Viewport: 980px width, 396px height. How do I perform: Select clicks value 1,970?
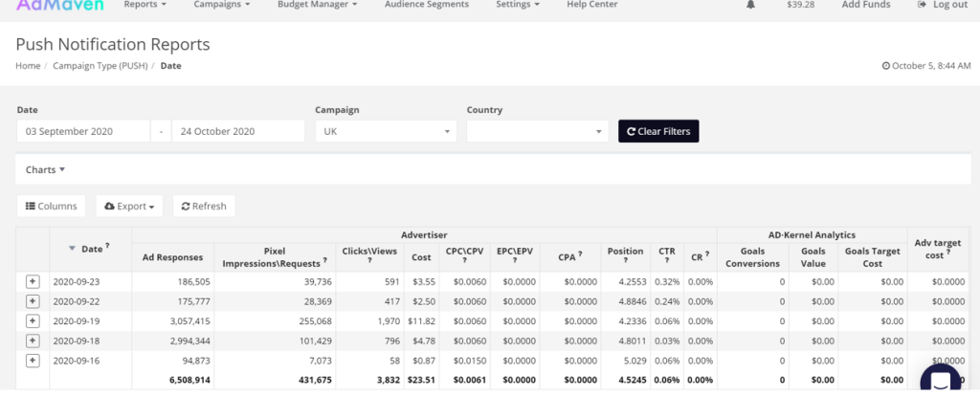click(x=387, y=321)
